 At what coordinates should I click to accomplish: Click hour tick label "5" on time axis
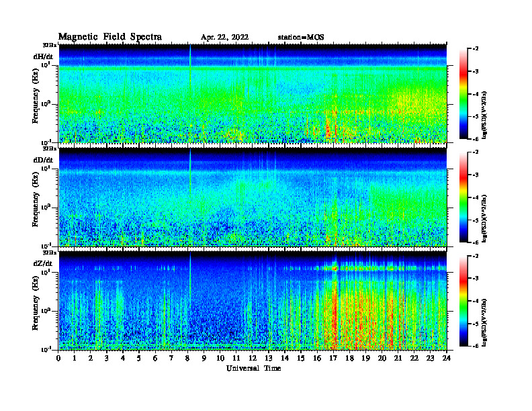point(139,358)
